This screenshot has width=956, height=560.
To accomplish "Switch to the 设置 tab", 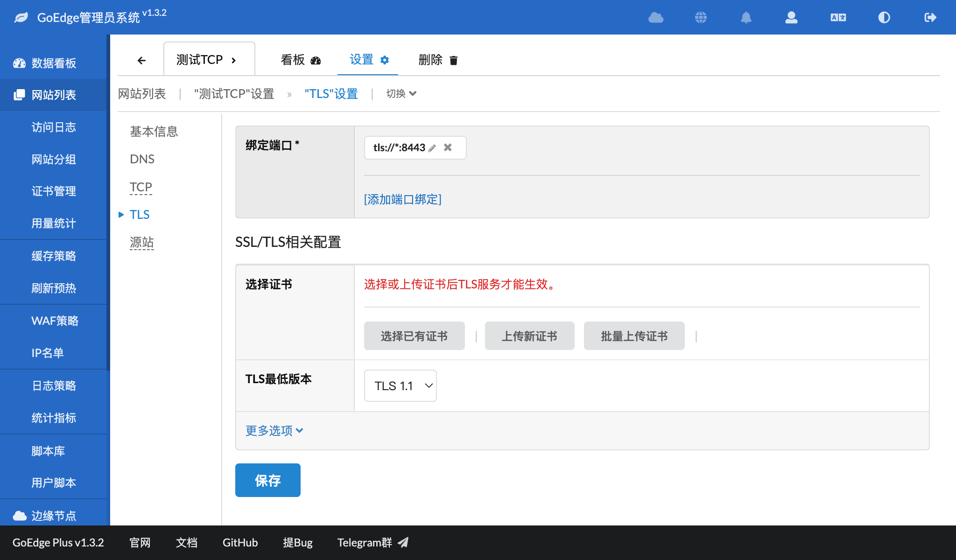I will point(369,60).
